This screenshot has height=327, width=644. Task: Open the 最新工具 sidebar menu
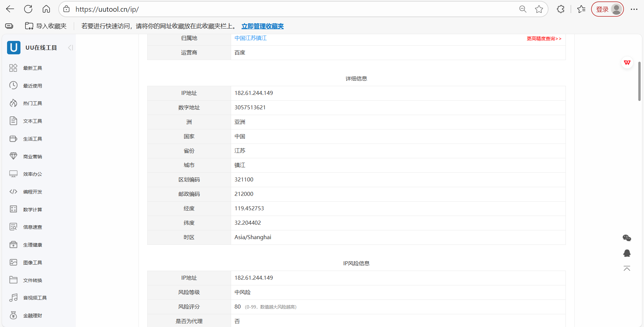(x=13, y=68)
